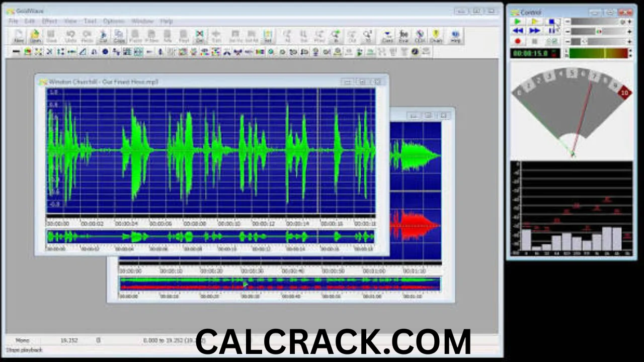
Task: Click the Cut toolbar icon
Action: point(103,36)
